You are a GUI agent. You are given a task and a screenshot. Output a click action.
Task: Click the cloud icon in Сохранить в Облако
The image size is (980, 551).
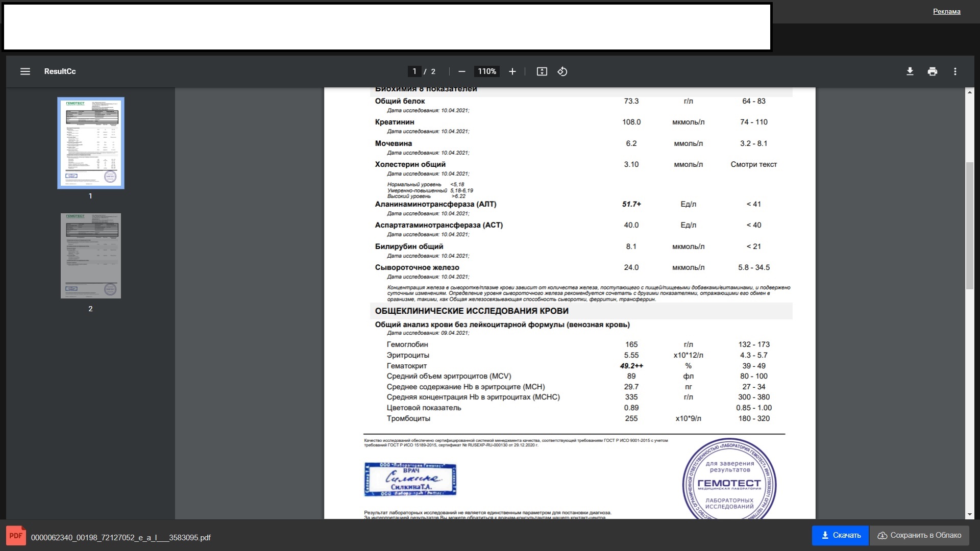pos(882,536)
